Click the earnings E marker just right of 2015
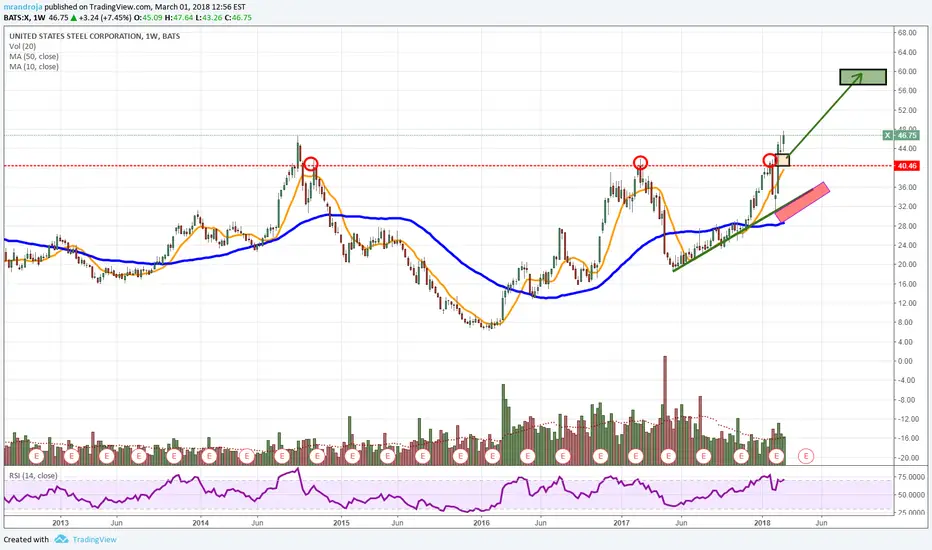 point(352,456)
